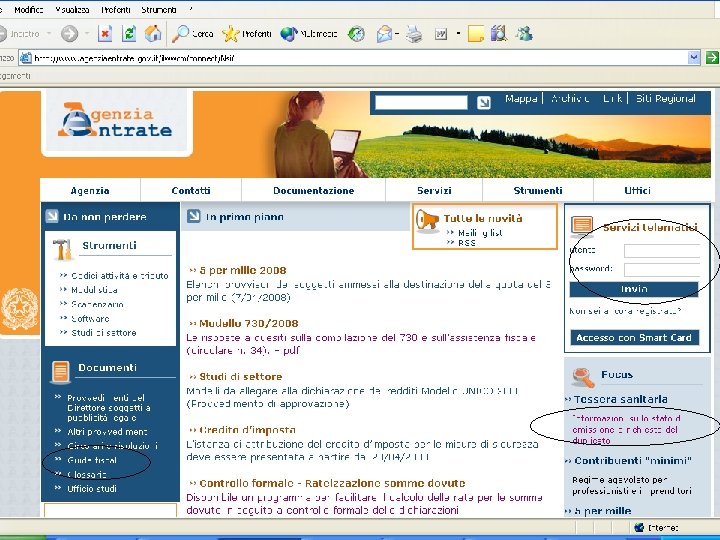Open the Ufficio studi link

click(92, 489)
